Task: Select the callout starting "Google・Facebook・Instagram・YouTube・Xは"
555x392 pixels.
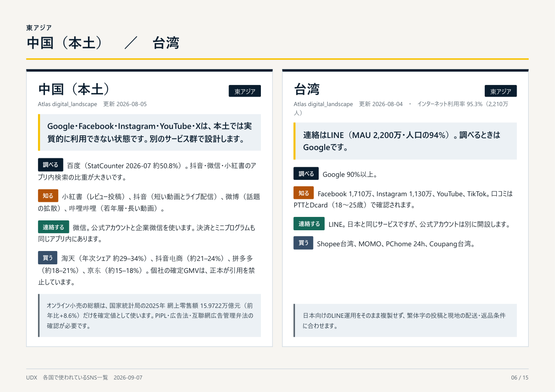Action: (x=149, y=132)
